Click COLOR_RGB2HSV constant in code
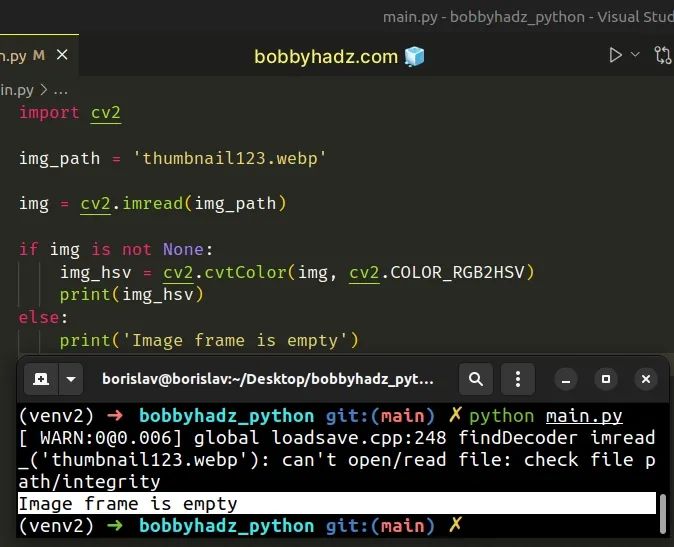This screenshot has height=547, width=674. [x=457, y=272]
